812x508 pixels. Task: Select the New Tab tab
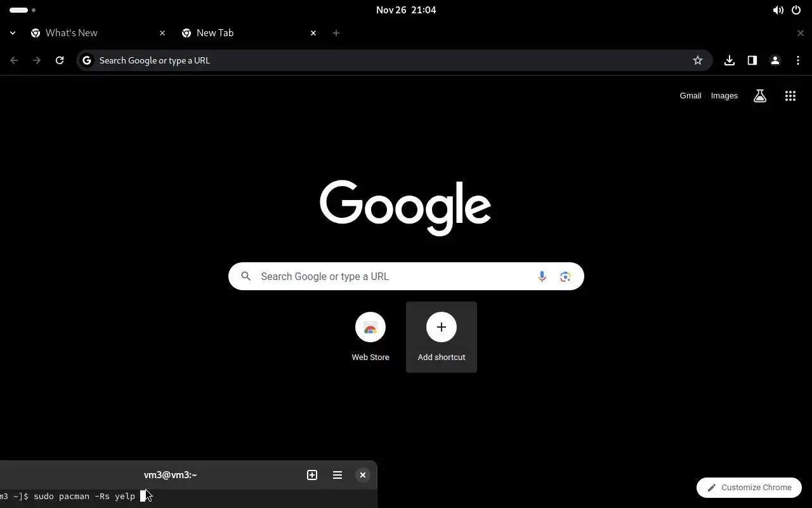(249, 33)
